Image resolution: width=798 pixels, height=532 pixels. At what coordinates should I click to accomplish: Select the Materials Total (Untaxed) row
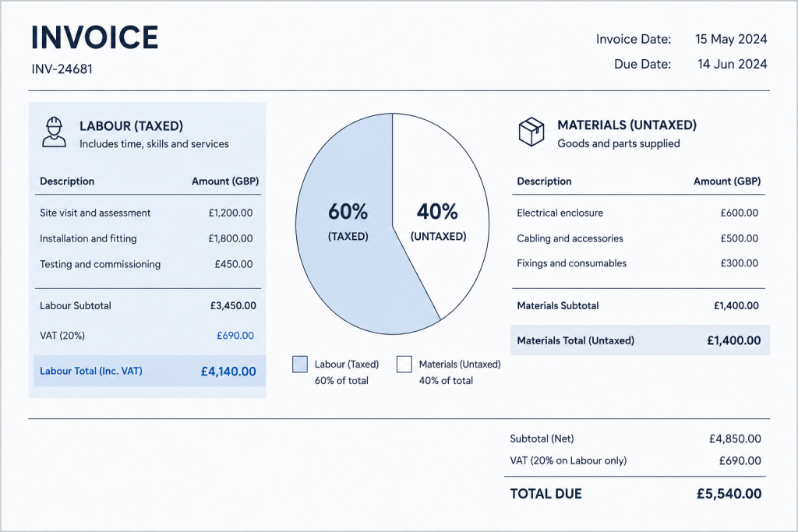[x=641, y=340]
